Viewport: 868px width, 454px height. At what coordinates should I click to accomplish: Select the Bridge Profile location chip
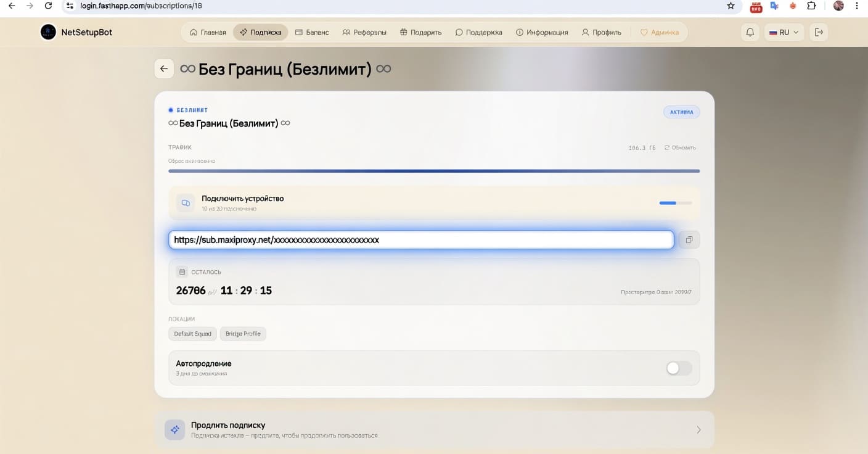(x=243, y=334)
